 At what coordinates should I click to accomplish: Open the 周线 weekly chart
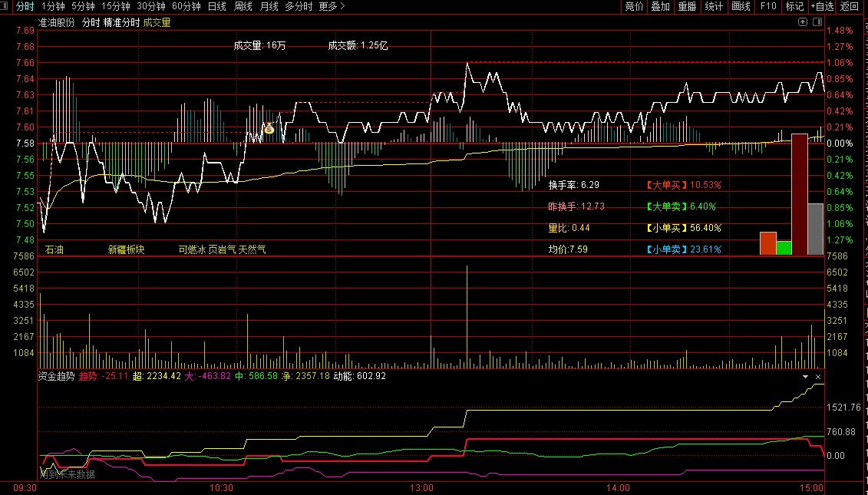click(243, 7)
